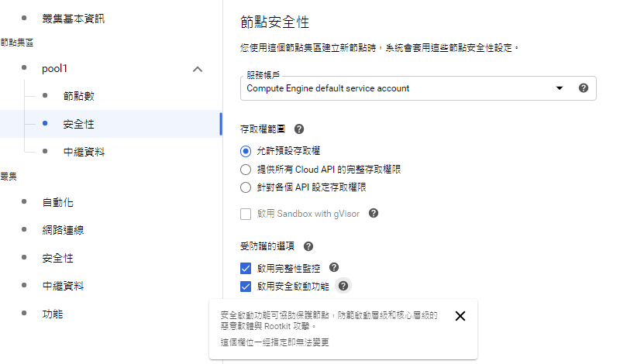This screenshot has height=364, width=620.
Task: Open help icon next to 存取權範圍
Action: coord(299,129)
